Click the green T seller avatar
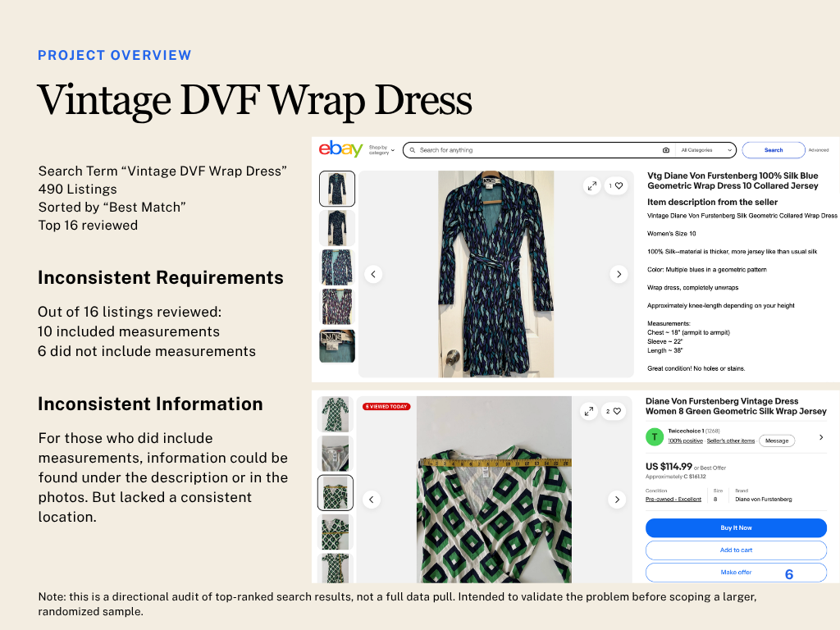 [x=654, y=436]
